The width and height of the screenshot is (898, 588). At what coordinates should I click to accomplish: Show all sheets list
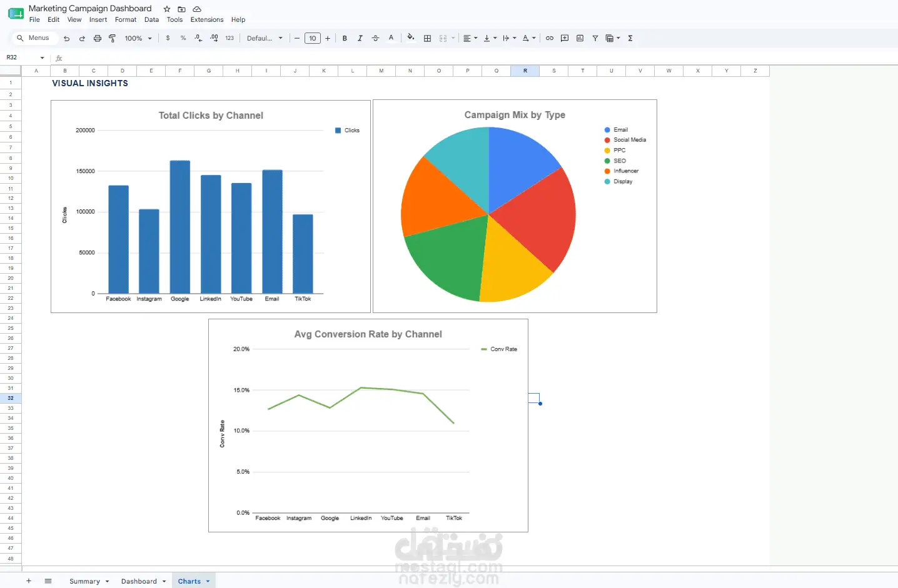(x=48, y=581)
